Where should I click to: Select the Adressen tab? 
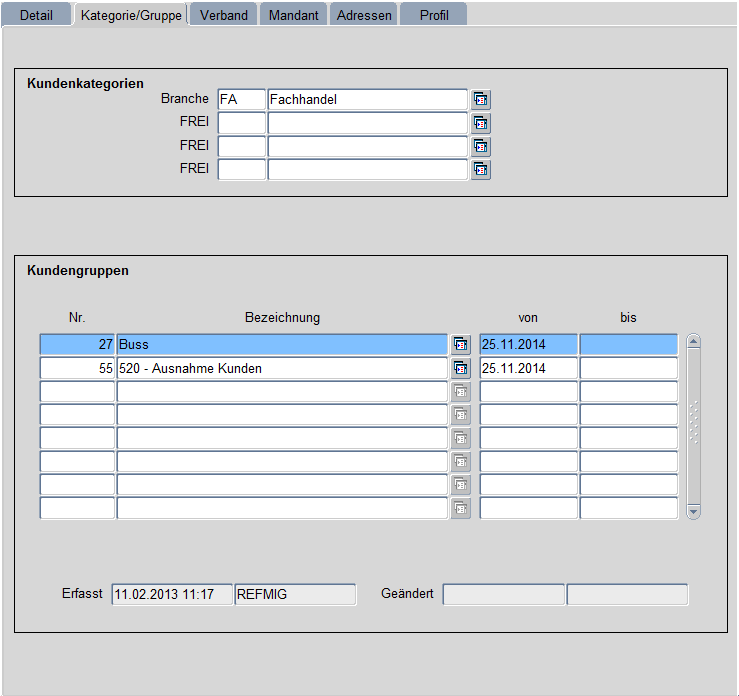click(x=364, y=15)
